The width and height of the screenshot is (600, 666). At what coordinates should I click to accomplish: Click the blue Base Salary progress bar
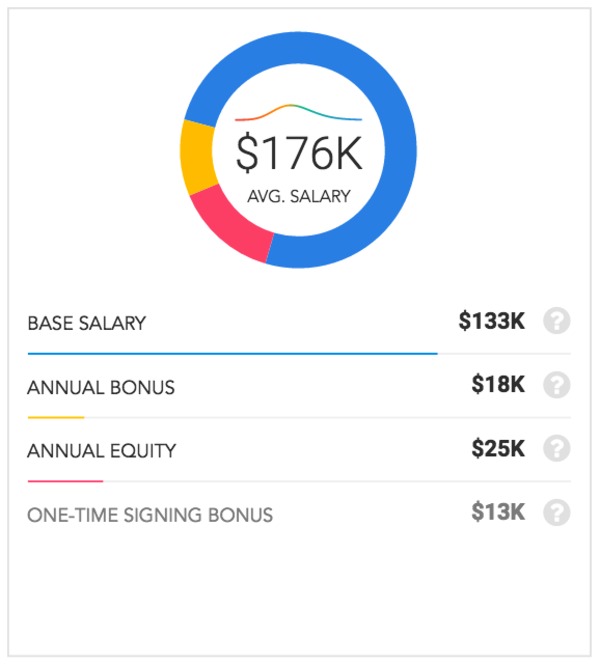pyautogui.click(x=232, y=353)
